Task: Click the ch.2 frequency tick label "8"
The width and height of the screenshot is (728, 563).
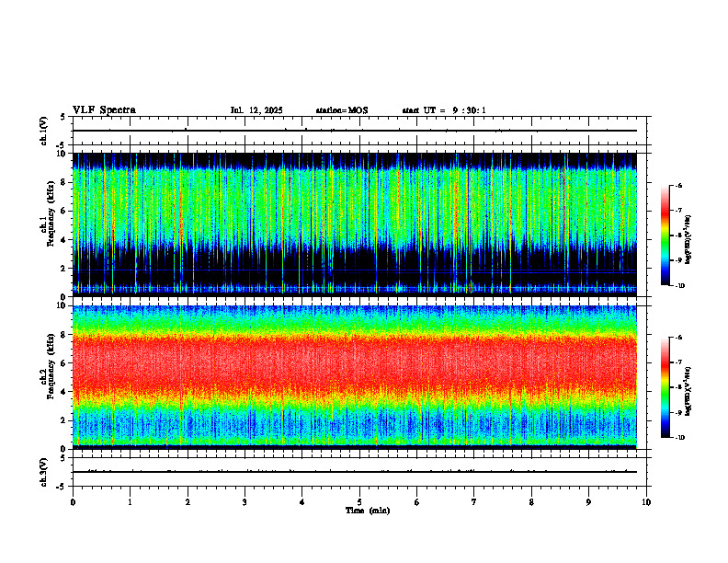Action: pos(64,335)
